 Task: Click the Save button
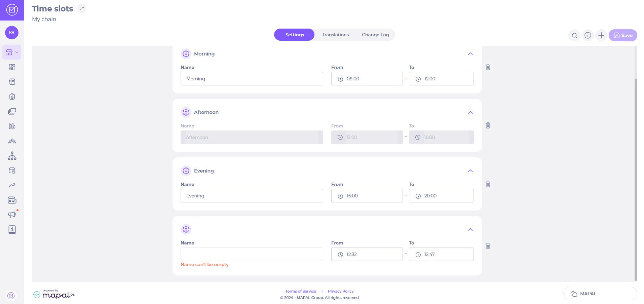coord(622,35)
